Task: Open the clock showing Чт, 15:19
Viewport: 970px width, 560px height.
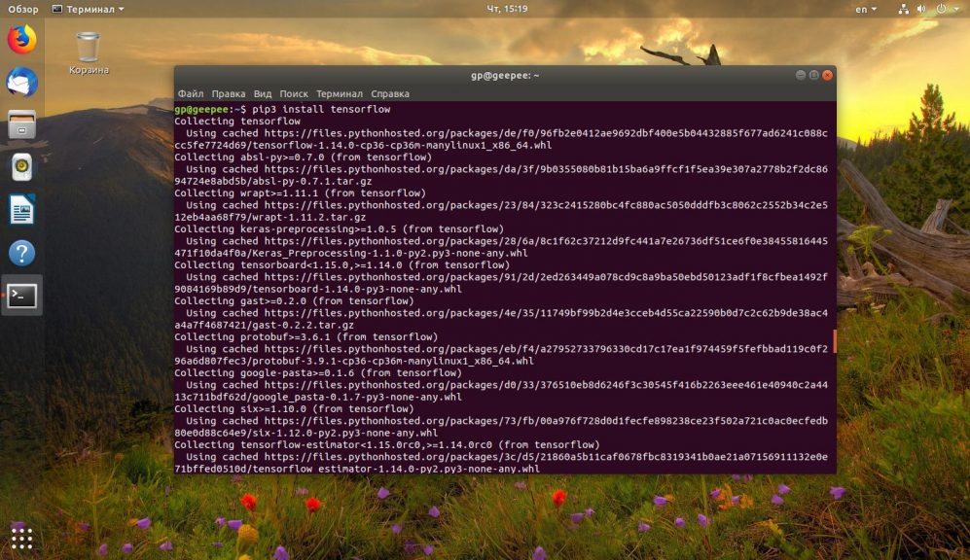Action: pos(507,9)
